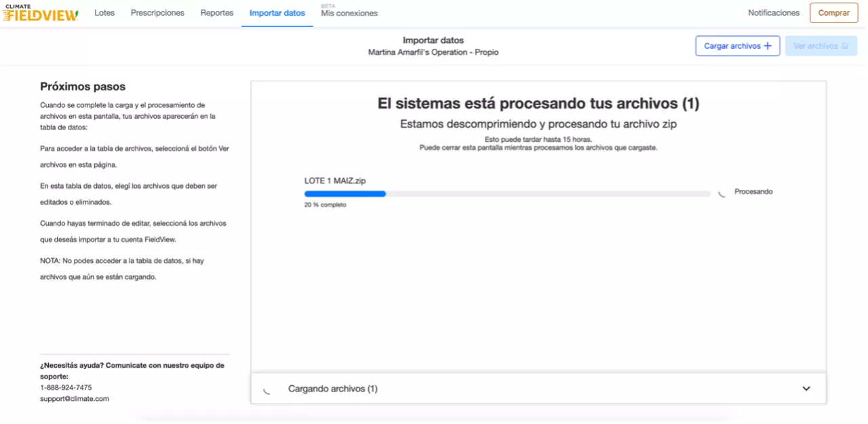Select the Importar datos tab

[x=277, y=13]
